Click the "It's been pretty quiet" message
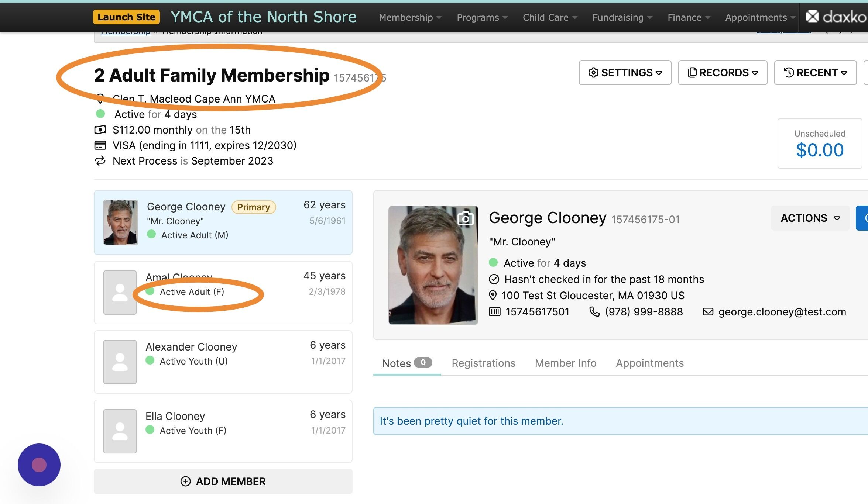The height and width of the screenshot is (504, 868). click(471, 421)
